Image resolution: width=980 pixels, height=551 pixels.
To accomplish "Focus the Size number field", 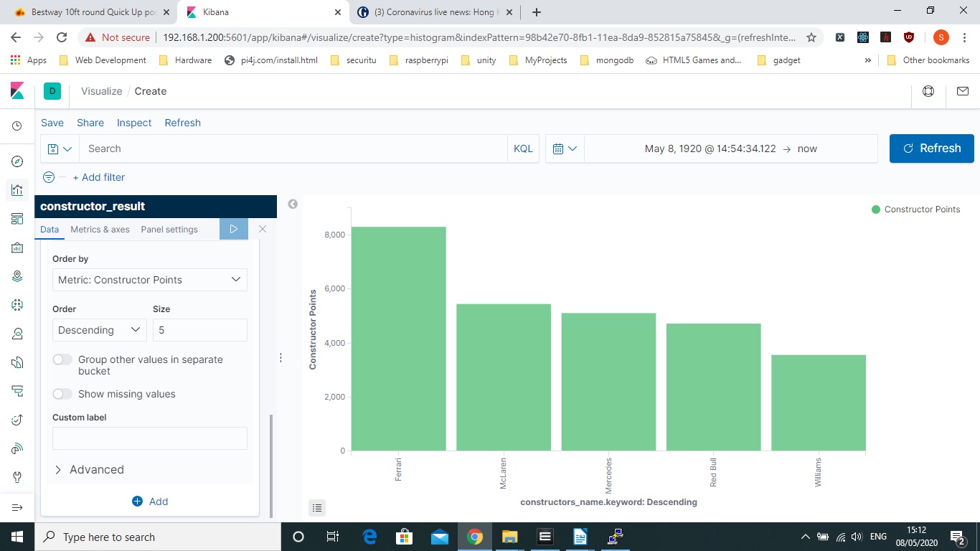I will [x=200, y=330].
